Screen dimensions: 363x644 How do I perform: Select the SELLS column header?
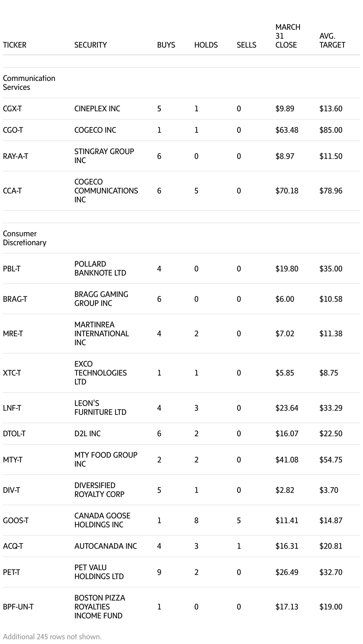pyautogui.click(x=246, y=45)
